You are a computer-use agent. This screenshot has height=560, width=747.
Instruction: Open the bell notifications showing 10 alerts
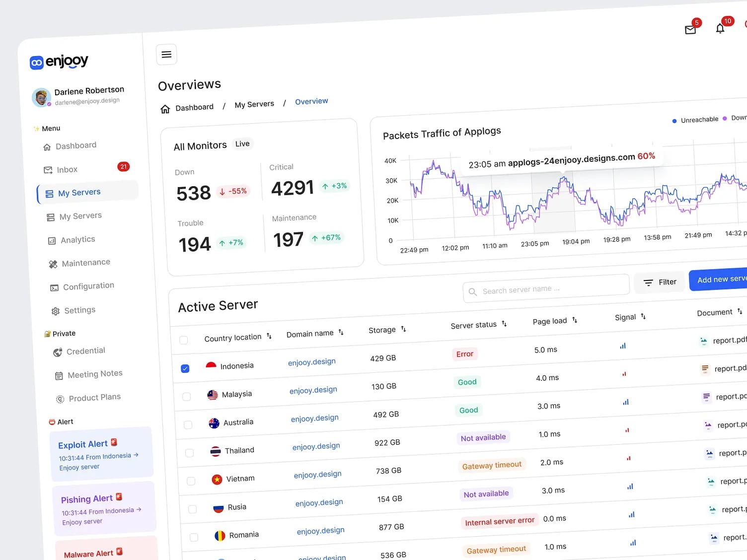[720, 28]
